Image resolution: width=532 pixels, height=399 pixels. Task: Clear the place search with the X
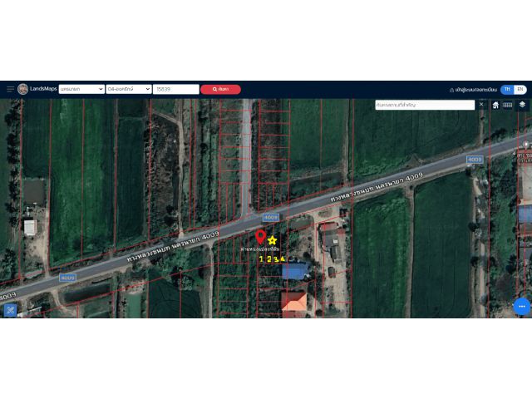[481, 105]
